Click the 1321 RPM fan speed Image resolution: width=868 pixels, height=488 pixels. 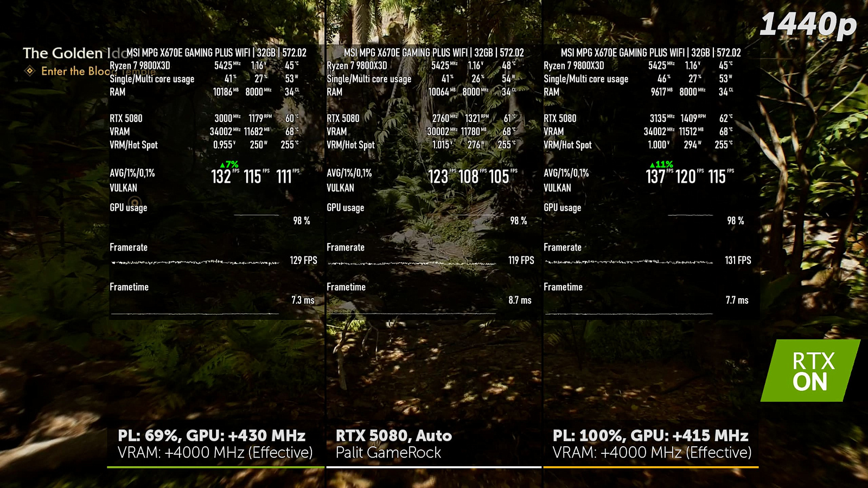pos(477,118)
